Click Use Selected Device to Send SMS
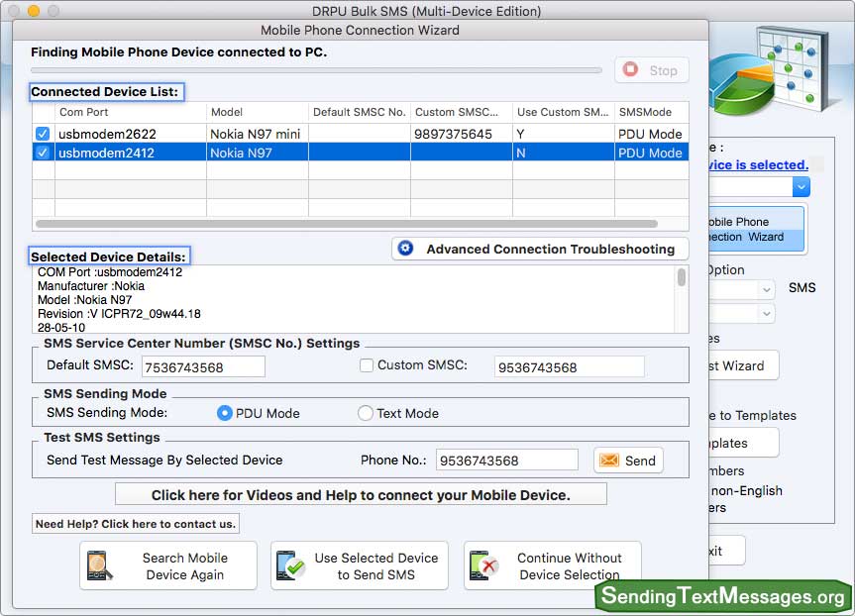Image resolution: width=855 pixels, height=616 pixels. (x=360, y=565)
